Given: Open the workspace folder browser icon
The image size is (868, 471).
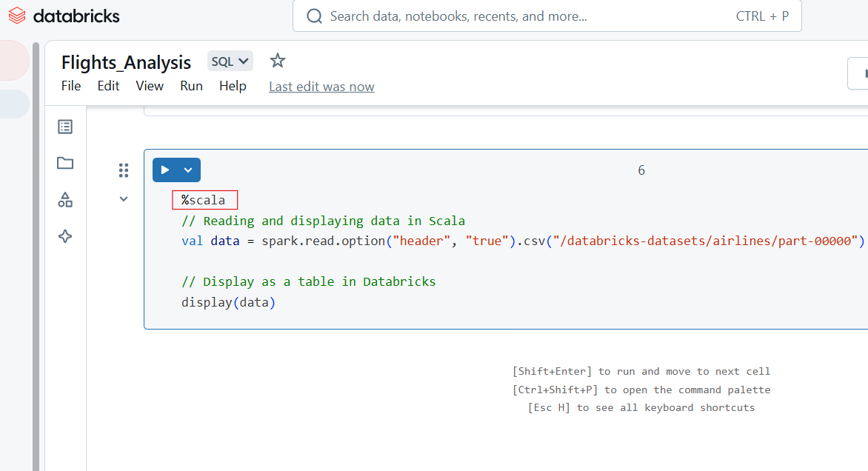Looking at the screenshot, I should click(x=65, y=163).
